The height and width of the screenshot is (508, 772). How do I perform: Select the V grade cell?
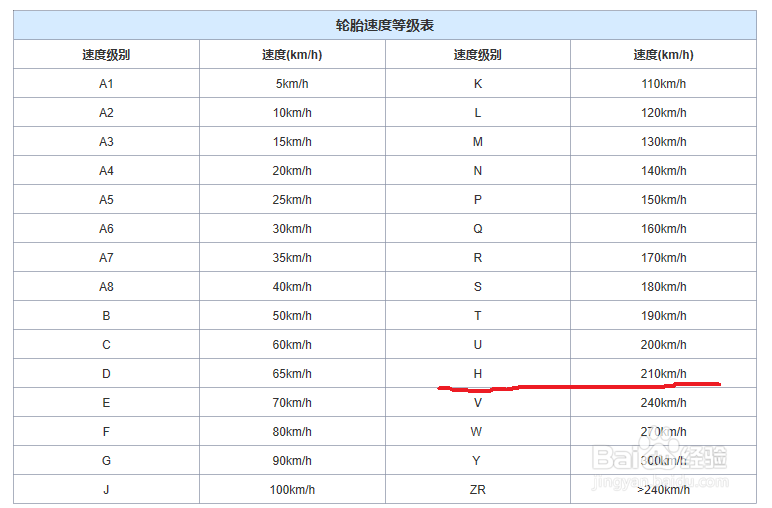[478, 403]
